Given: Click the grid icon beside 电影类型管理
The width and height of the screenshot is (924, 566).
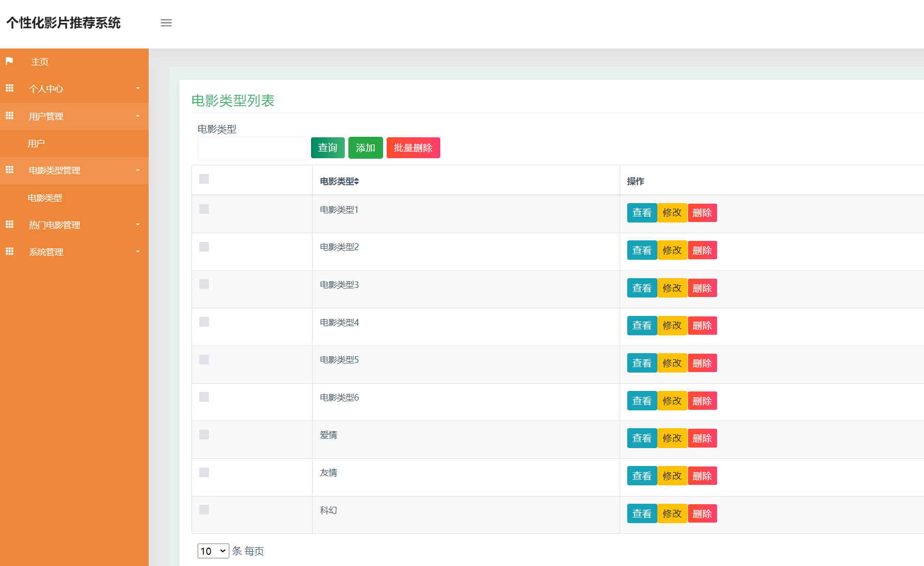Looking at the screenshot, I should [x=9, y=170].
